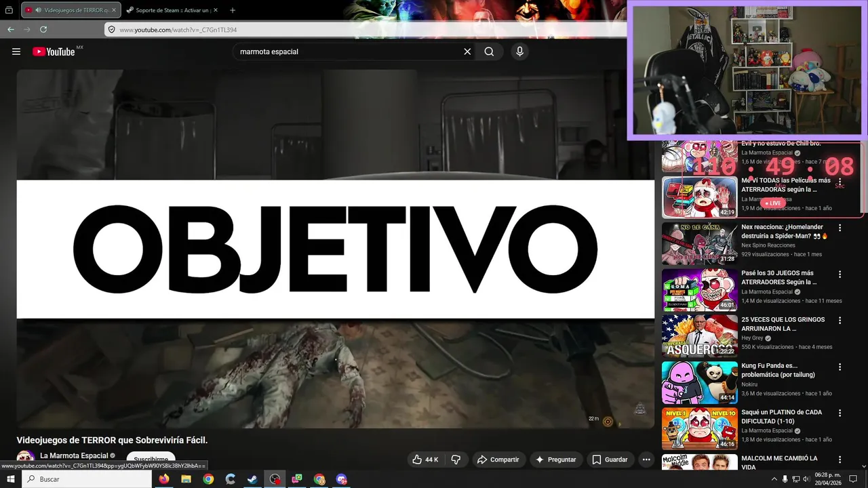
Task: Like the video with 44 K likes
Action: 425,460
